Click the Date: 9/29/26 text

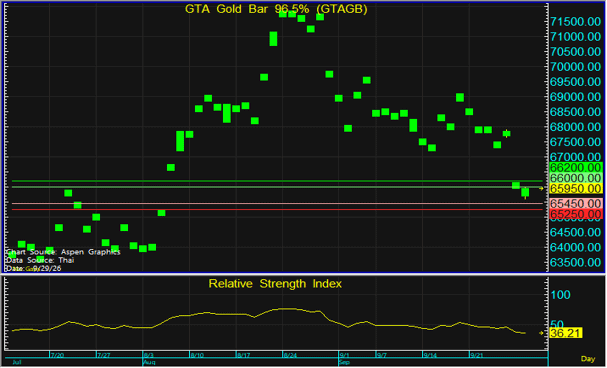tap(34, 269)
